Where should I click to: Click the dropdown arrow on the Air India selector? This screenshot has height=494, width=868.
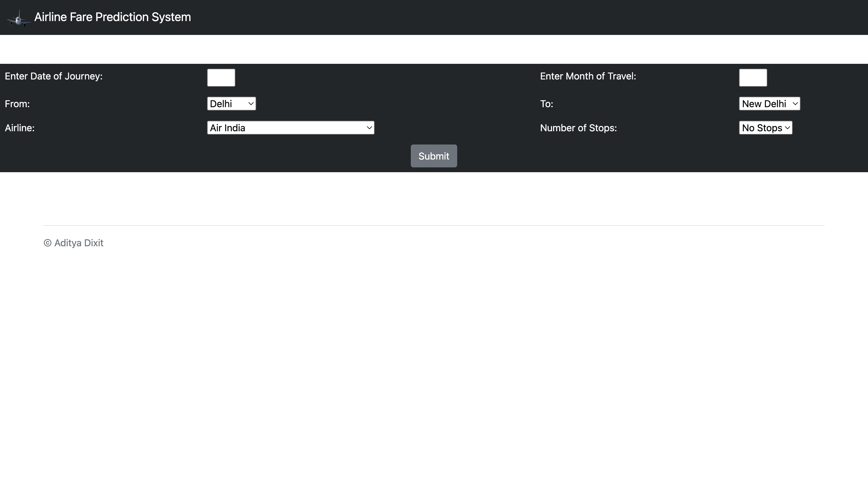click(369, 128)
